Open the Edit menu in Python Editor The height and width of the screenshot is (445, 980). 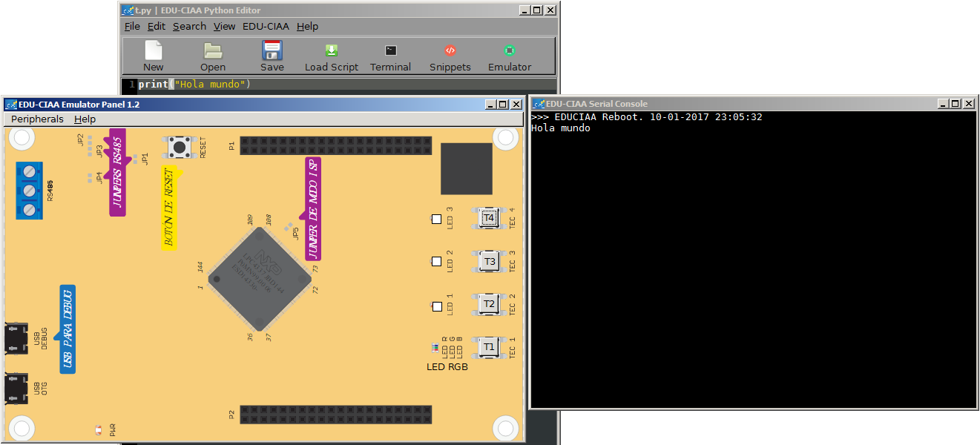pos(157,26)
